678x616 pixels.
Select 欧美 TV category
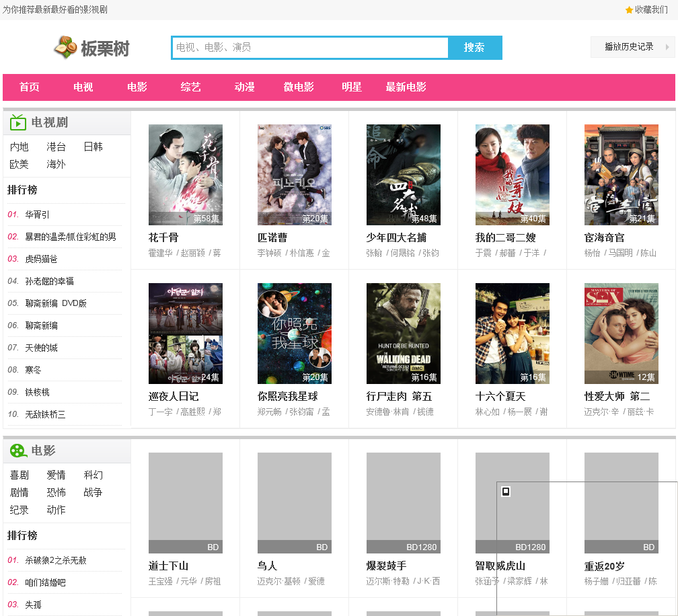[19, 164]
